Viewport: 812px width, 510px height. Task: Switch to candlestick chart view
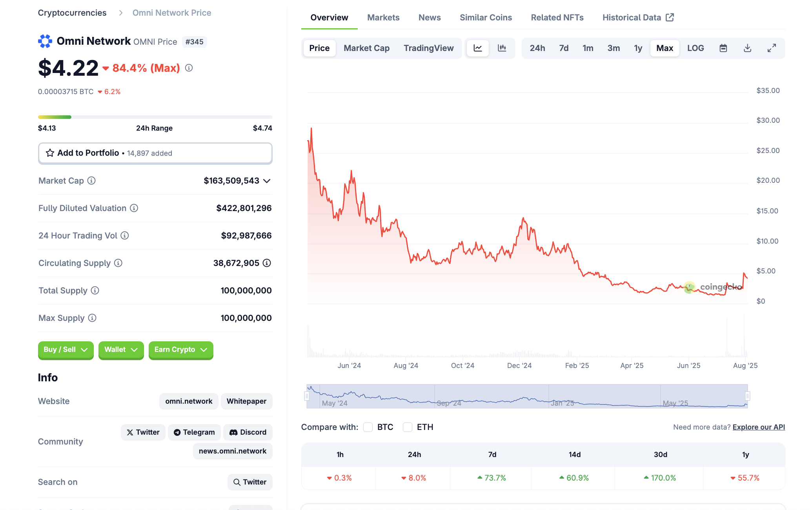[502, 48]
